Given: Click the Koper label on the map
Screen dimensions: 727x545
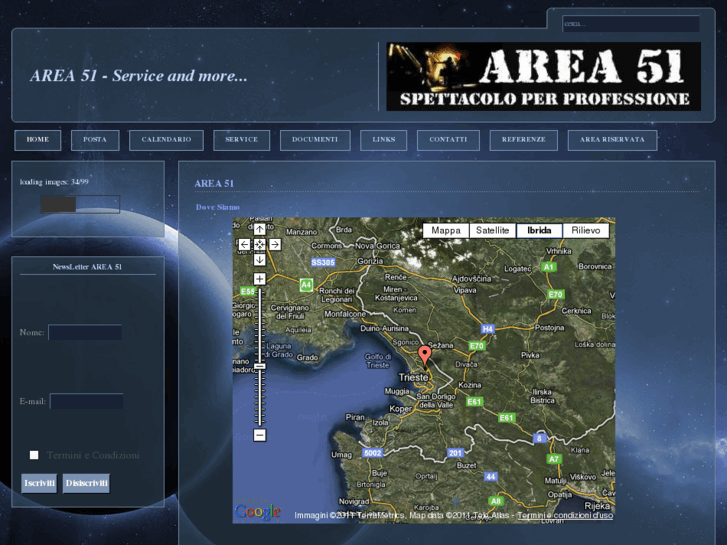Looking at the screenshot, I should [401, 409].
